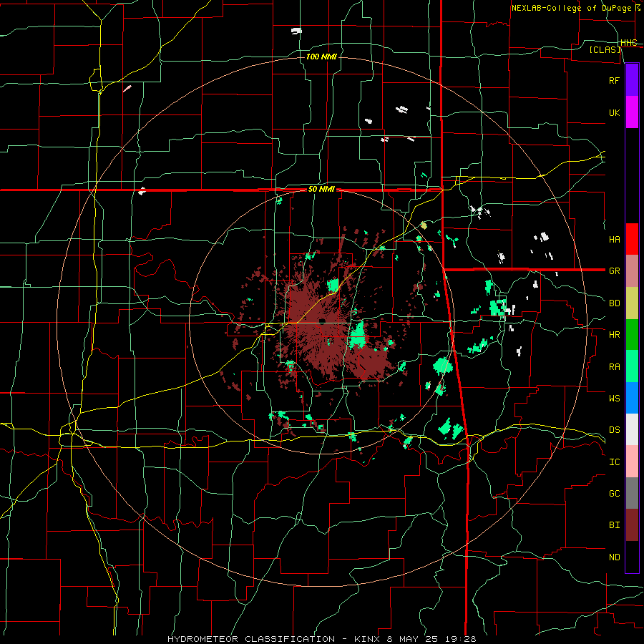Select the GC gray legend swatch
Image resolution: width=644 pixels, height=644 pixels.
click(632, 493)
